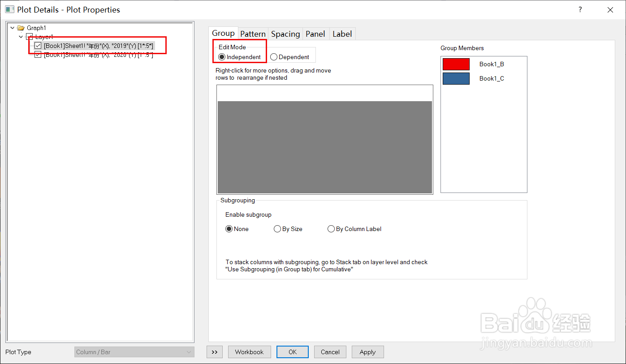Screen dimensions: 626x364
Task: Collapse the Graph1 tree node
Action: [12, 28]
